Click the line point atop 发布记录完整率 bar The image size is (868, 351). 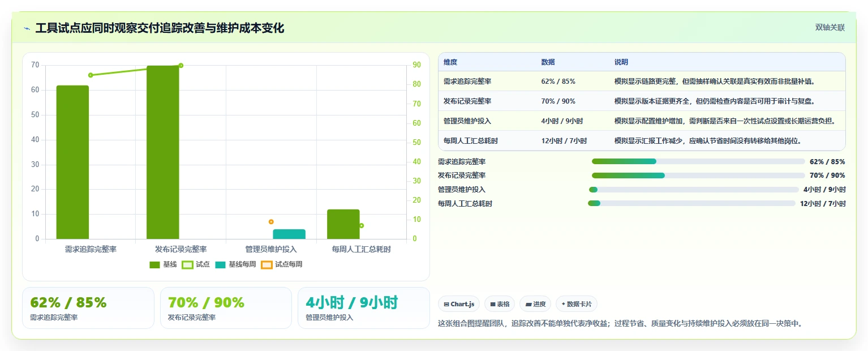(181, 66)
